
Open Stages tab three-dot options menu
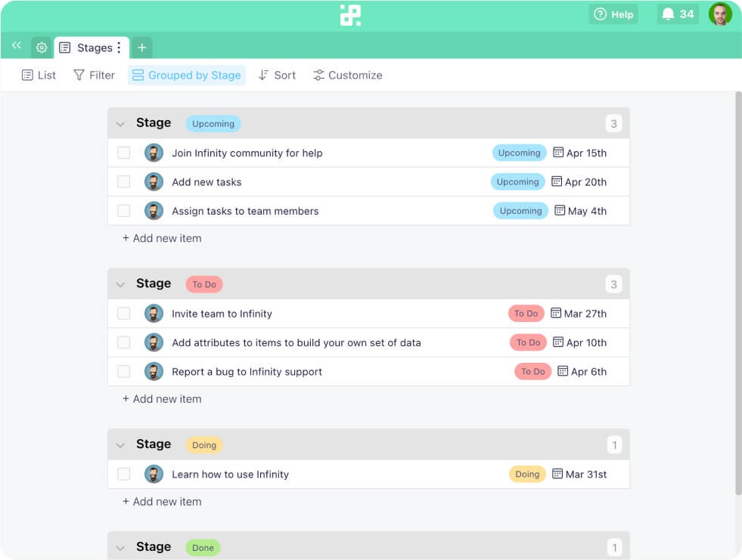click(119, 48)
